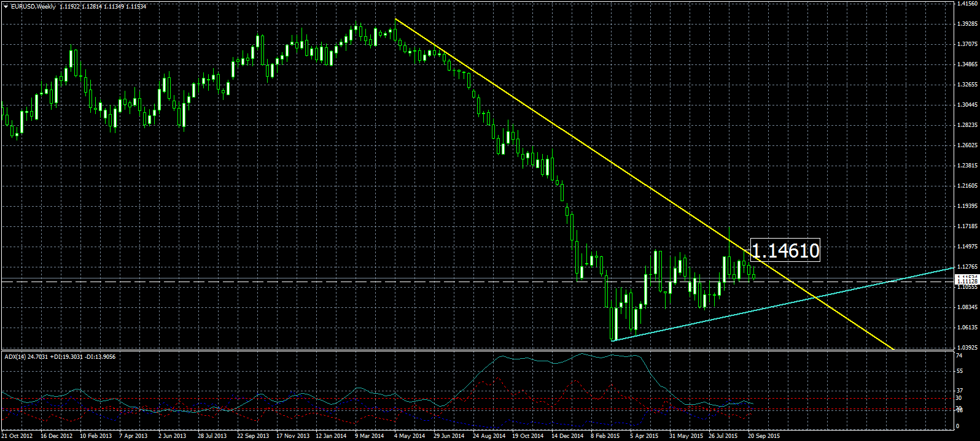Click the current price tag on price axis

click(966, 279)
